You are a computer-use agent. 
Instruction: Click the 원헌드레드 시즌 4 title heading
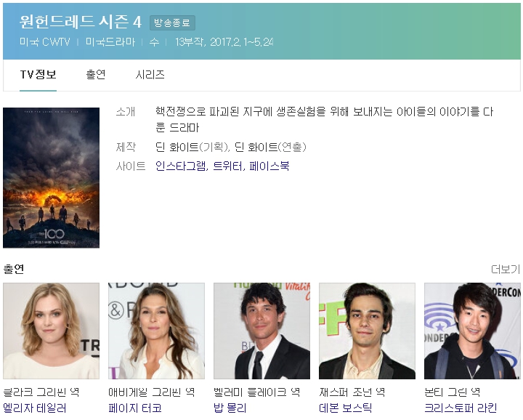click(x=81, y=22)
